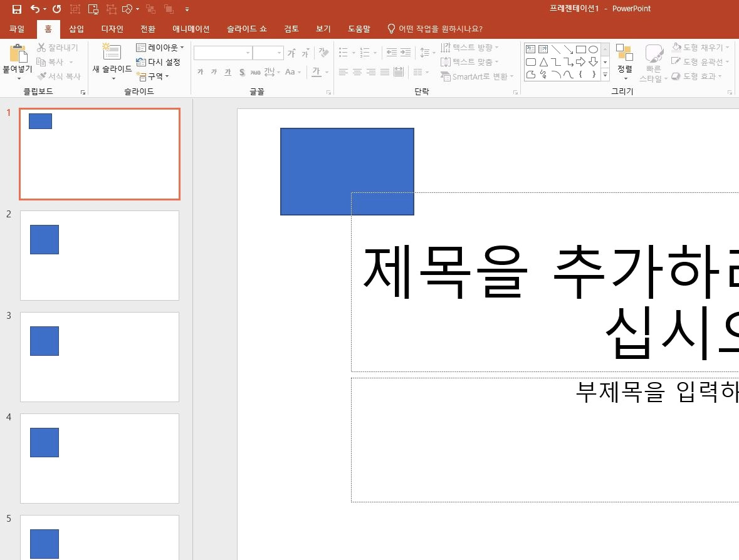The image size is (739, 560).
Task: Select the oval shape in gallery
Action: tap(594, 49)
